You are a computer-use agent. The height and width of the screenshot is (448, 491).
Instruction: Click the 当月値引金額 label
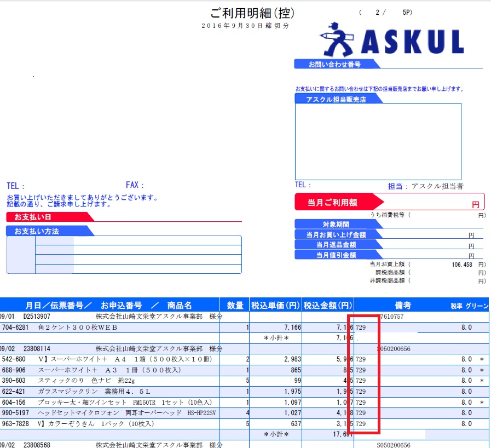click(336, 255)
